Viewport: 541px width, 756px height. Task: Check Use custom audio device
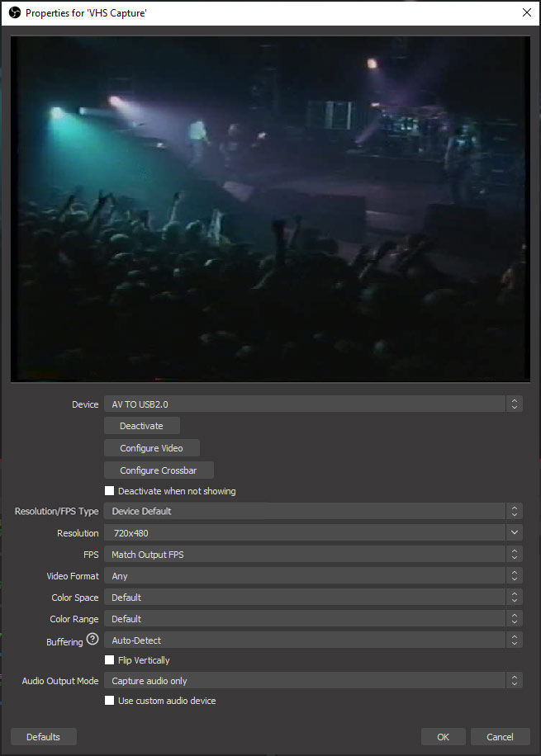coord(110,701)
